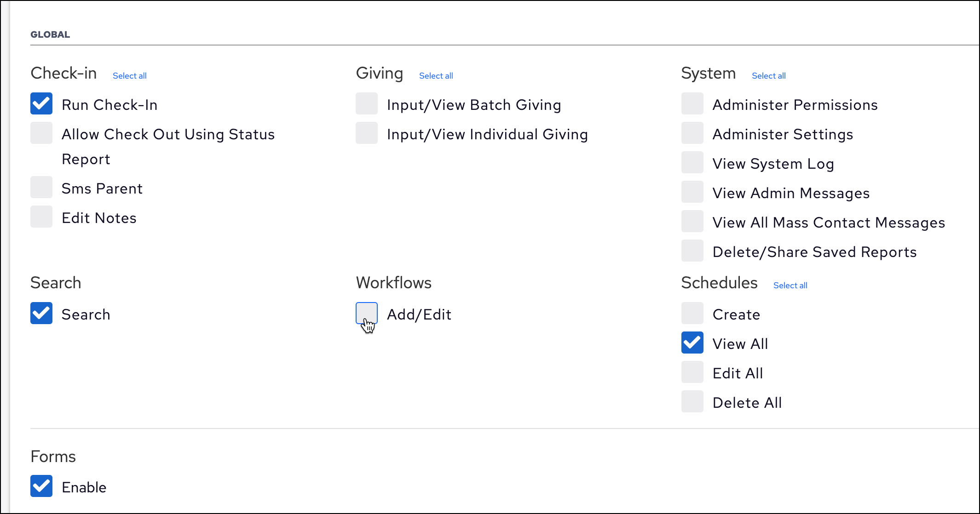Tick the View System Log checkbox
The image size is (980, 514).
point(692,163)
